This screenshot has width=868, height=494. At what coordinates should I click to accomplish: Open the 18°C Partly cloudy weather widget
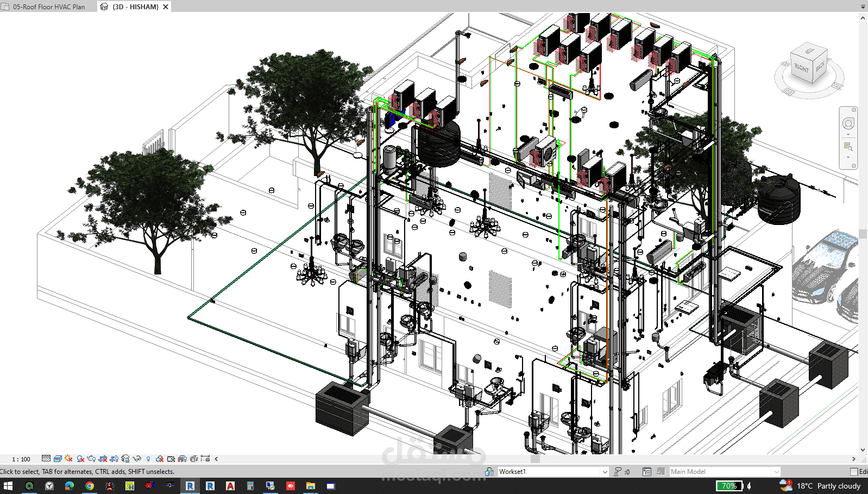820,486
